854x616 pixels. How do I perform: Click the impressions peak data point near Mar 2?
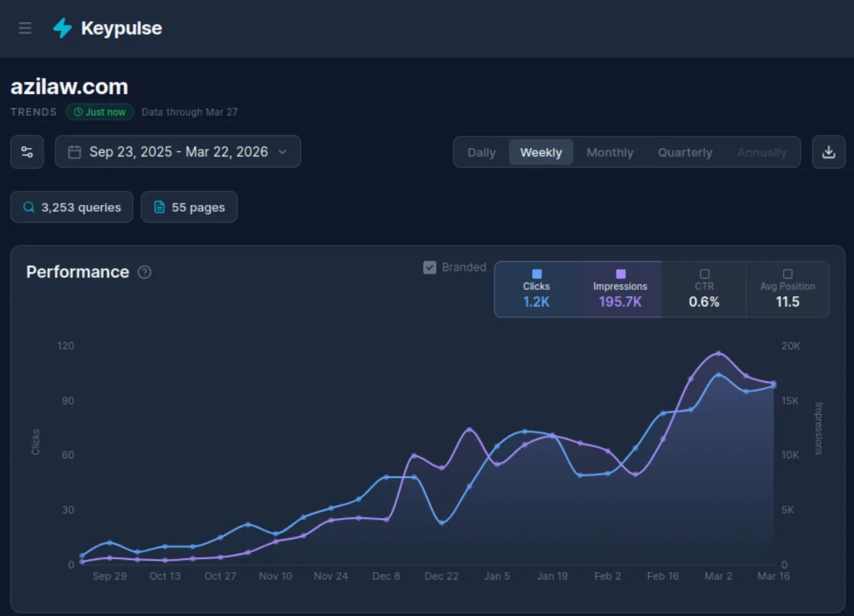coord(719,354)
